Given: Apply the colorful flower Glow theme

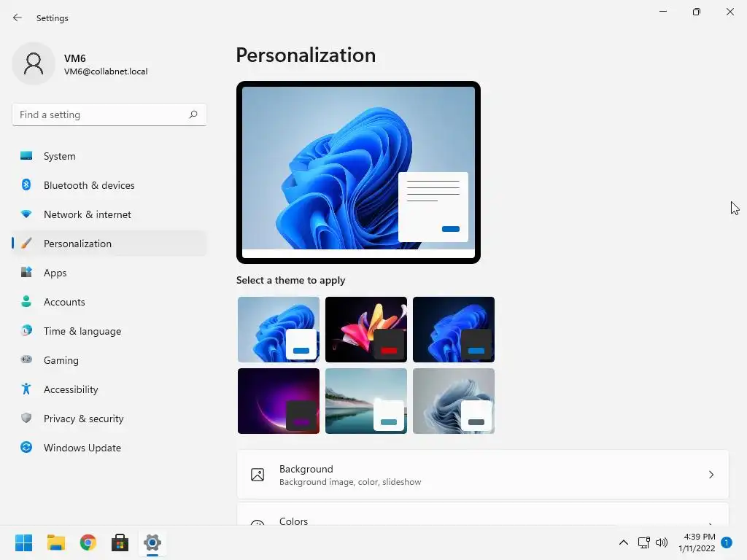Looking at the screenshot, I should click(x=366, y=330).
